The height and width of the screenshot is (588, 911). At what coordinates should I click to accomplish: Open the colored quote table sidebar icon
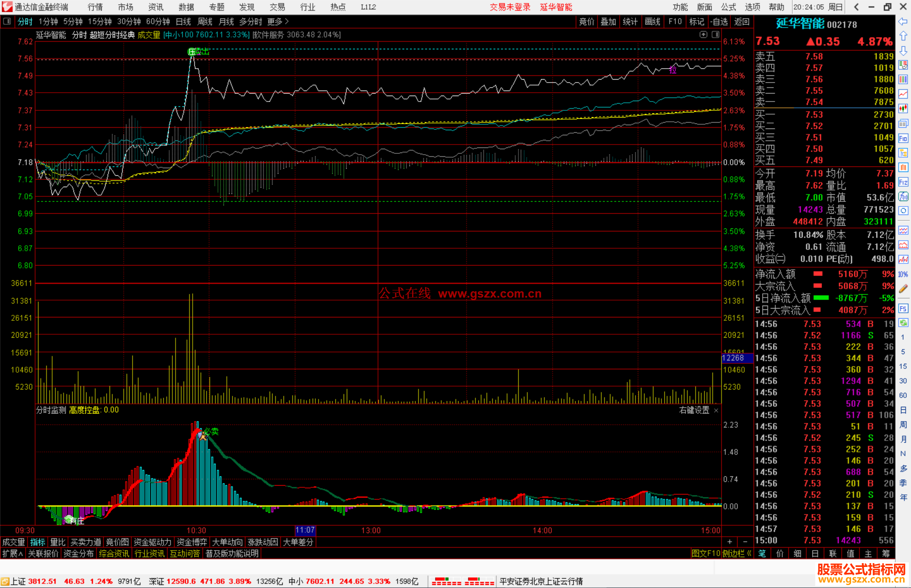pyautogui.click(x=903, y=79)
